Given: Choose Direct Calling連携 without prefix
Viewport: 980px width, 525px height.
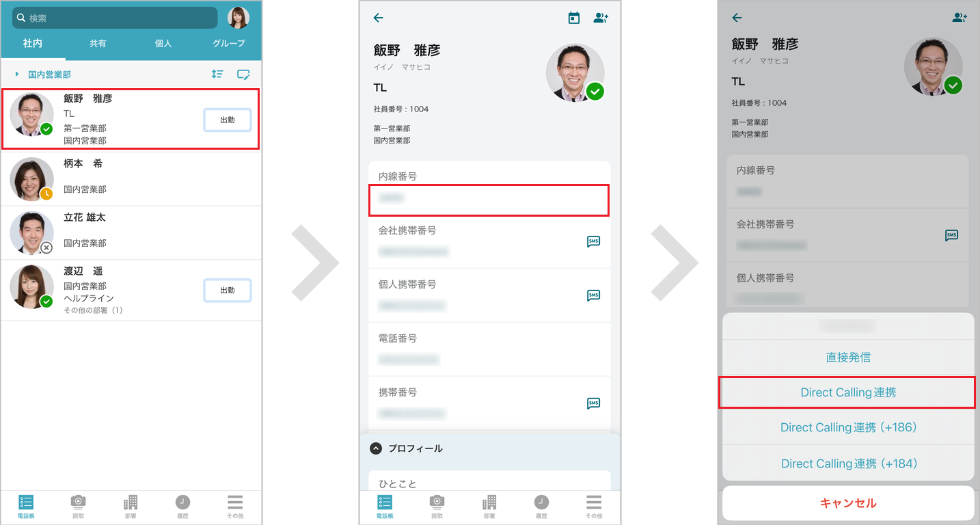Looking at the screenshot, I should pyautogui.click(x=848, y=393).
